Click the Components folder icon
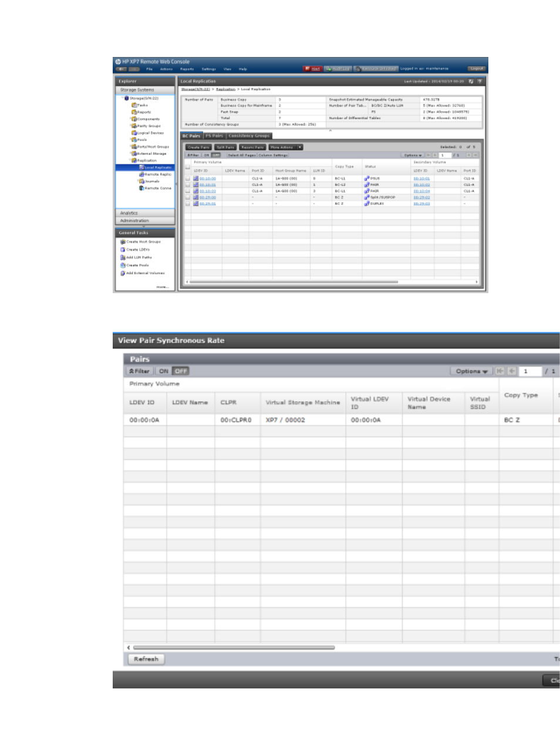 click(x=134, y=119)
